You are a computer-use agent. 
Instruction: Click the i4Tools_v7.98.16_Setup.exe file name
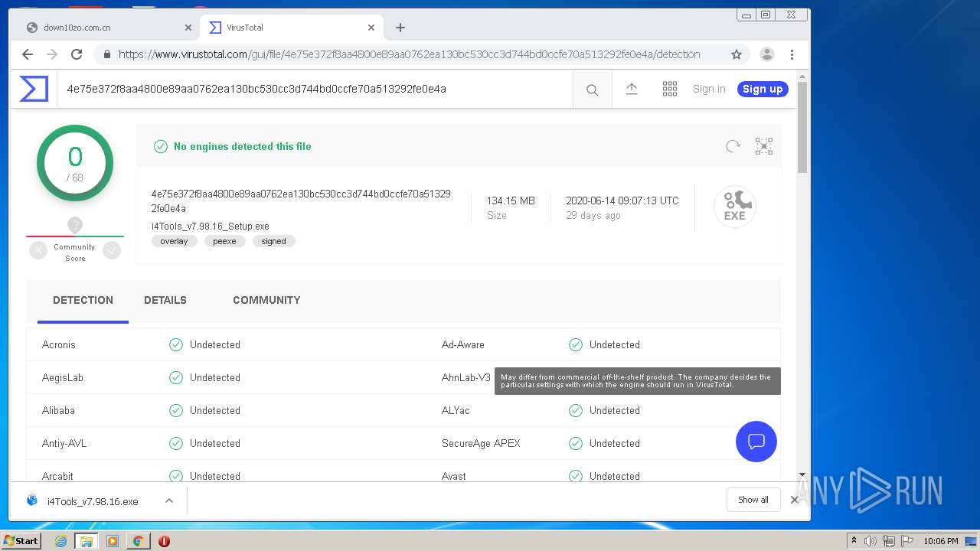pos(211,226)
